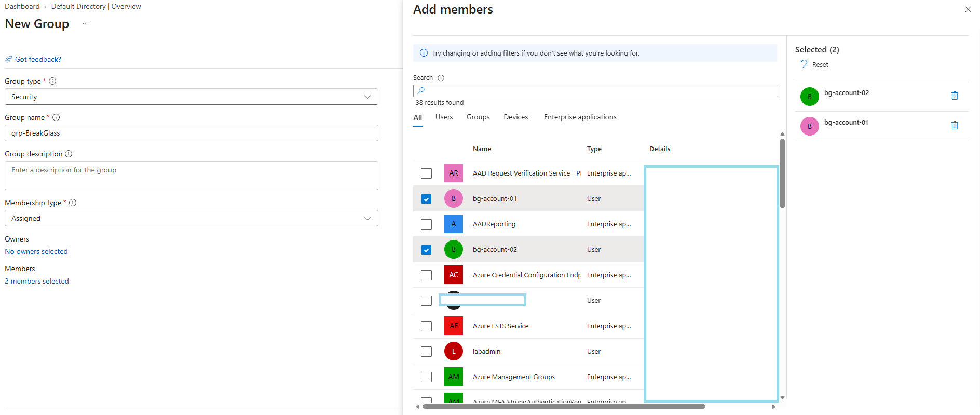
Task: Select Azure ESTS Service row text
Action: pos(500,326)
